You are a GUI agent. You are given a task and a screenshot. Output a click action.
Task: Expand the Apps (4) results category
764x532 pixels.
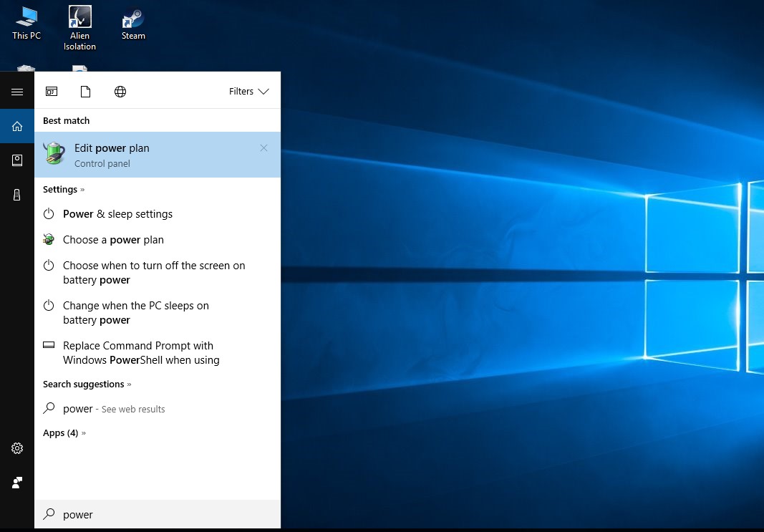tap(64, 433)
